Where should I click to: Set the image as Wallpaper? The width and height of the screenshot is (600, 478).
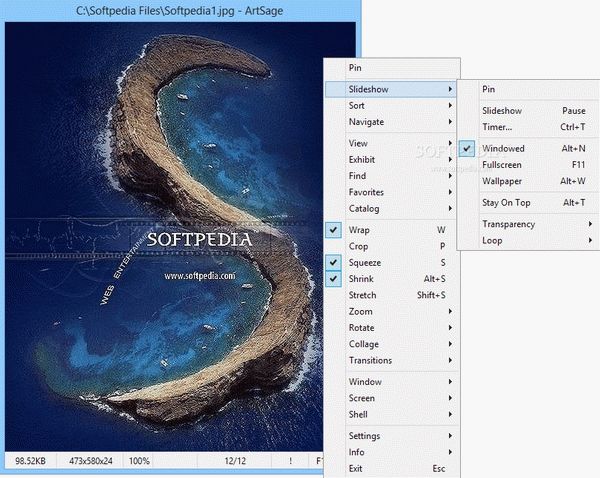coord(503,181)
